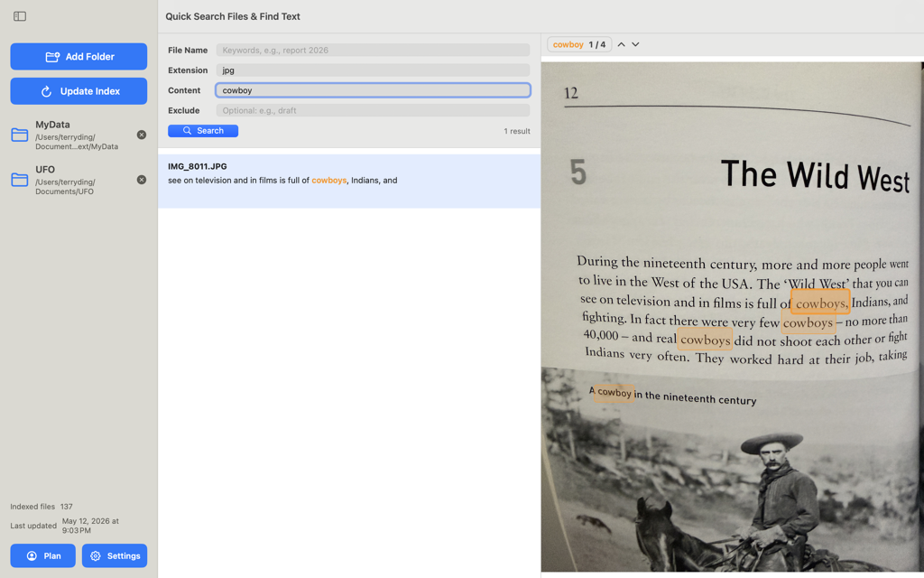Focus the File Name keywords field
Image resolution: width=924 pixels, height=578 pixels.
[373, 51]
